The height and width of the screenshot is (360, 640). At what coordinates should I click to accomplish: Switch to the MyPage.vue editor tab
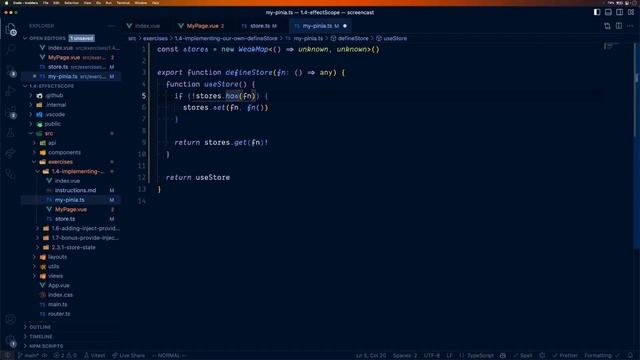point(202,26)
